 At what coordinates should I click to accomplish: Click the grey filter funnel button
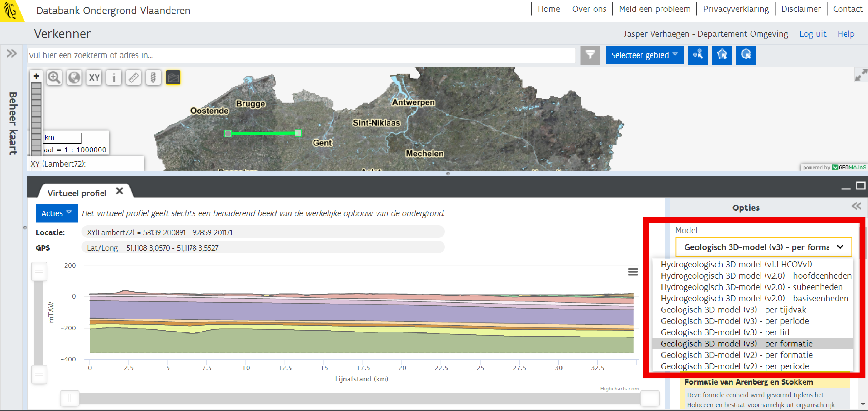click(x=590, y=55)
